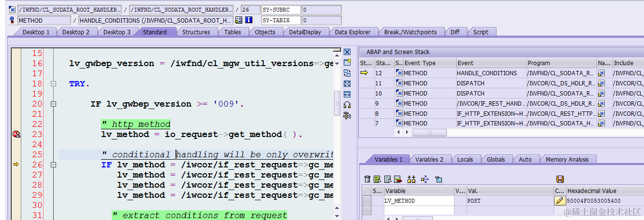Viewport: 644px width, 220px height.
Task: Click navigate icon in stack row 9
Action: (601, 103)
